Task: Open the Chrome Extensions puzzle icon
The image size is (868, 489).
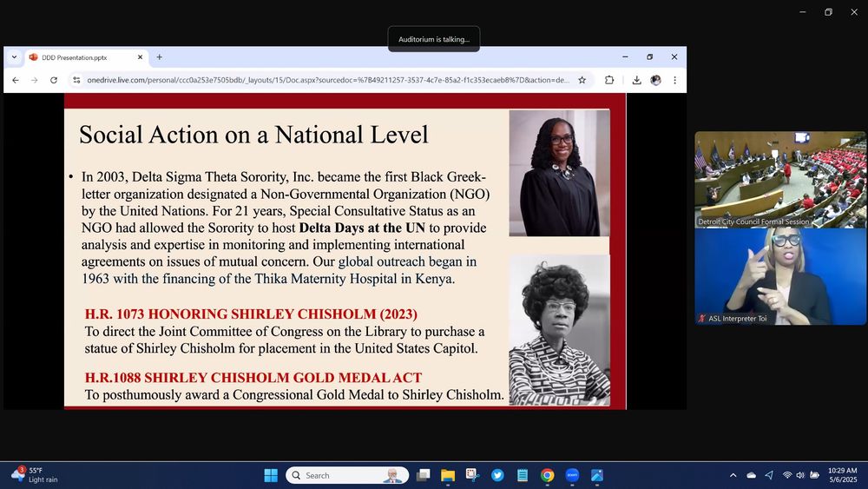Action: point(609,80)
